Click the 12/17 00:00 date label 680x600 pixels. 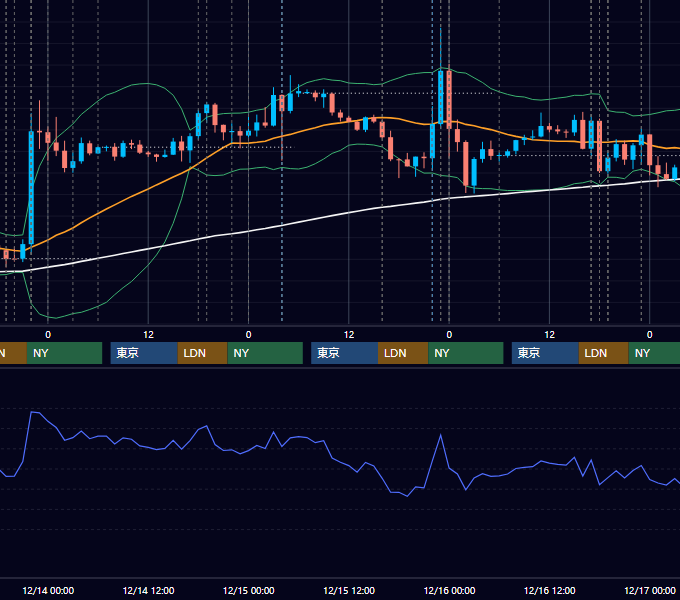click(650, 590)
